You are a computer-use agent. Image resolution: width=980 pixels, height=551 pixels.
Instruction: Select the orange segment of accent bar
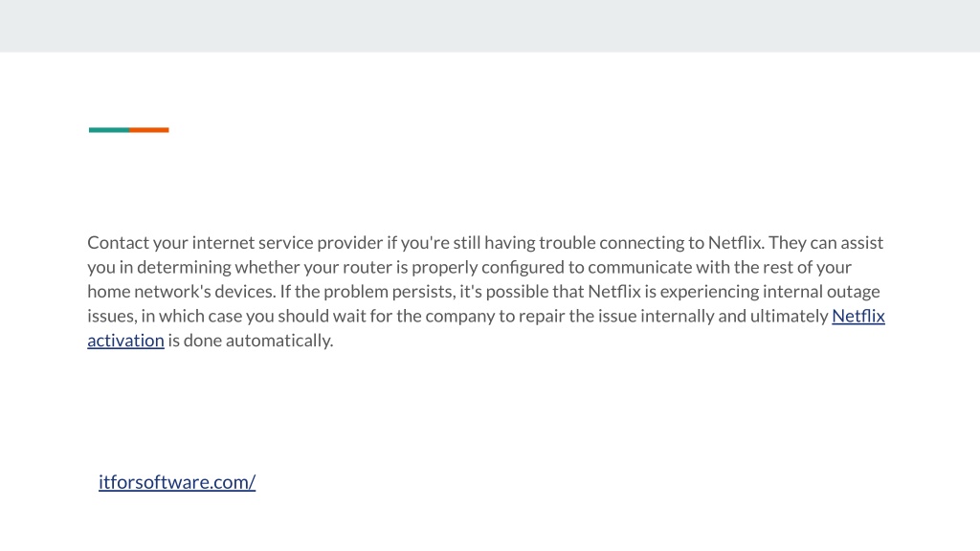pyautogui.click(x=149, y=130)
